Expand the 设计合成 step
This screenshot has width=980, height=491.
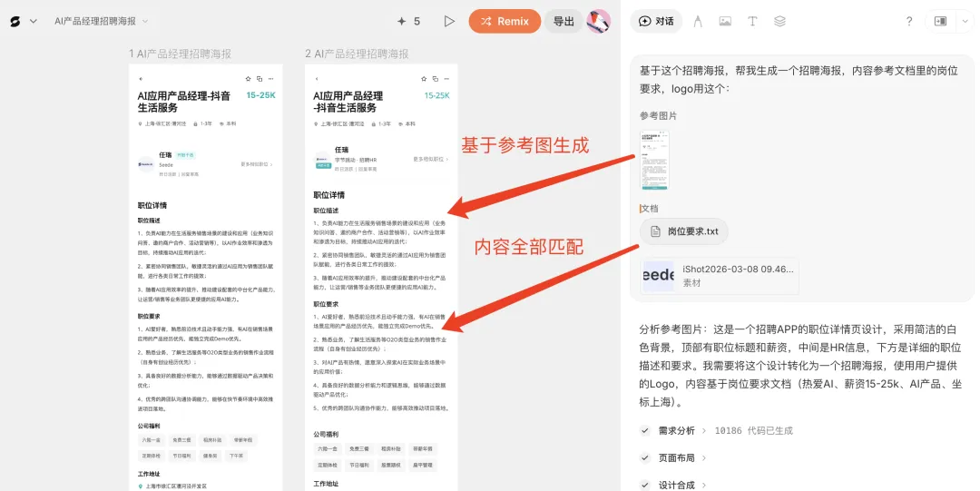tap(677, 485)
